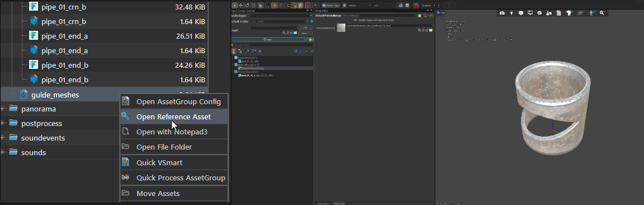This screenshot has width=644, height=205.
Task: Click the save disk icon in toolbar
Action: coord(407,6)
